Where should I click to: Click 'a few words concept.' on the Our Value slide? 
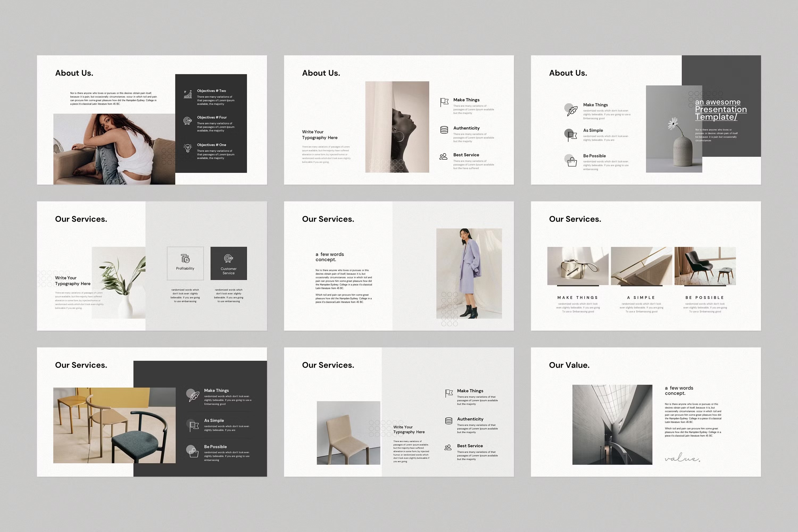tap(679, 390)
